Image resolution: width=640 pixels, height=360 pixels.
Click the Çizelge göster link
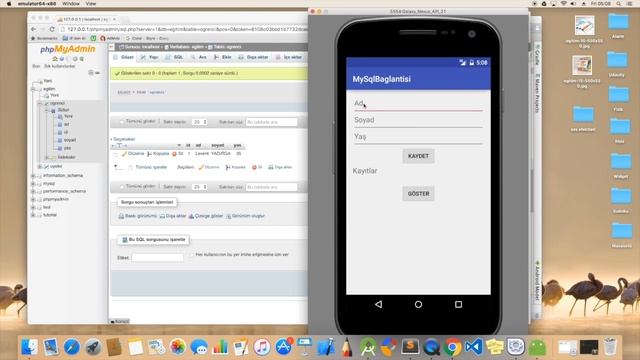point(206,216)
